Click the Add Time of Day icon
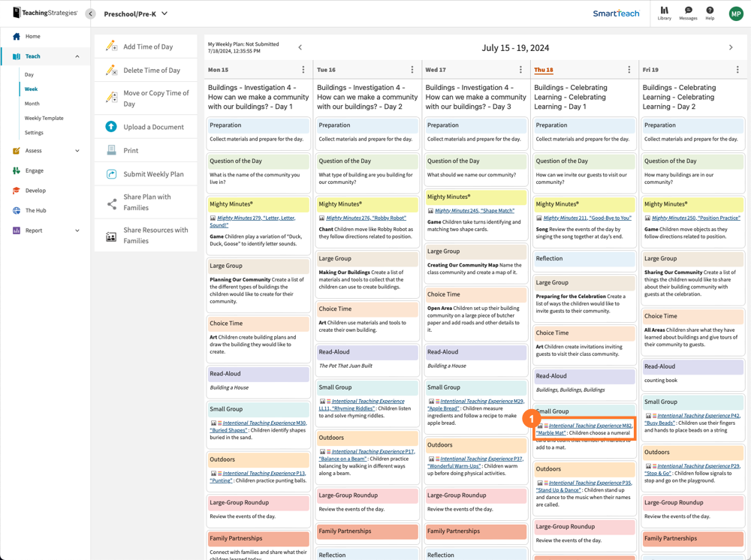Image resolution: width=751 pixels, height=560 pixels. [111, 47]
